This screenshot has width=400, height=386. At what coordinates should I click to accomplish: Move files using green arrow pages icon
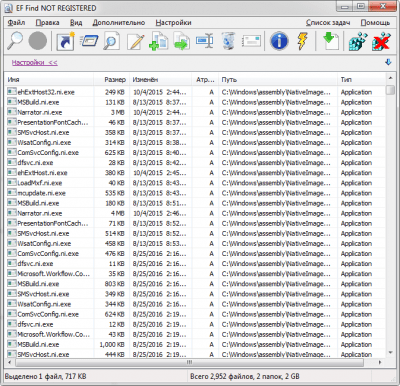click(x=182, y=41)
